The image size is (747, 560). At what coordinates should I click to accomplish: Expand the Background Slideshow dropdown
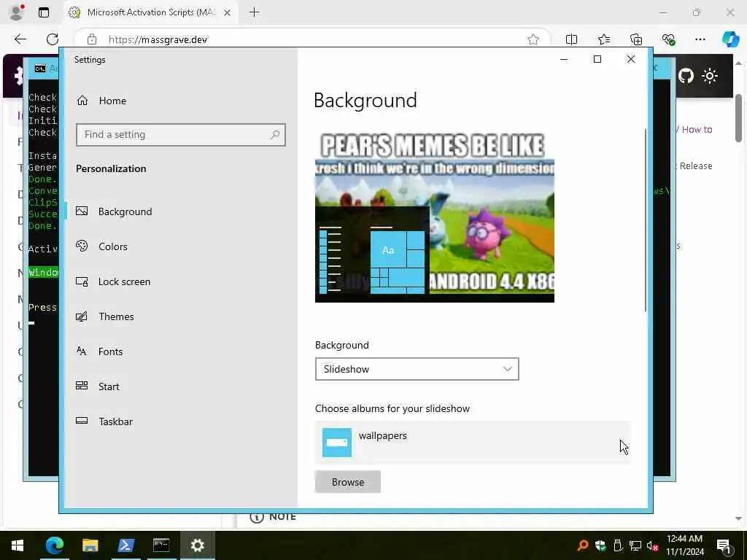tap(417, 369)
